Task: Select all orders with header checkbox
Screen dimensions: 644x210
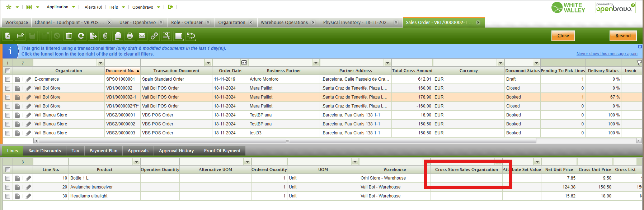Action: click(8, 71)
